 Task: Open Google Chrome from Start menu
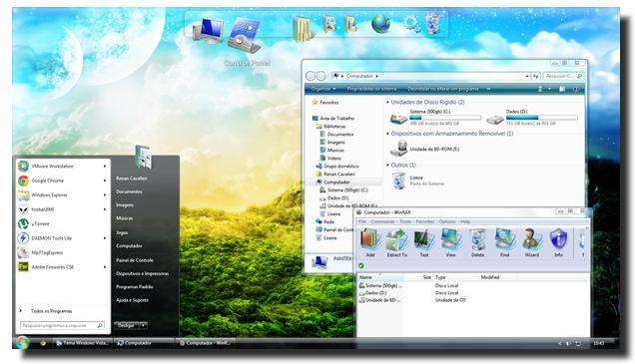(62, 181)
